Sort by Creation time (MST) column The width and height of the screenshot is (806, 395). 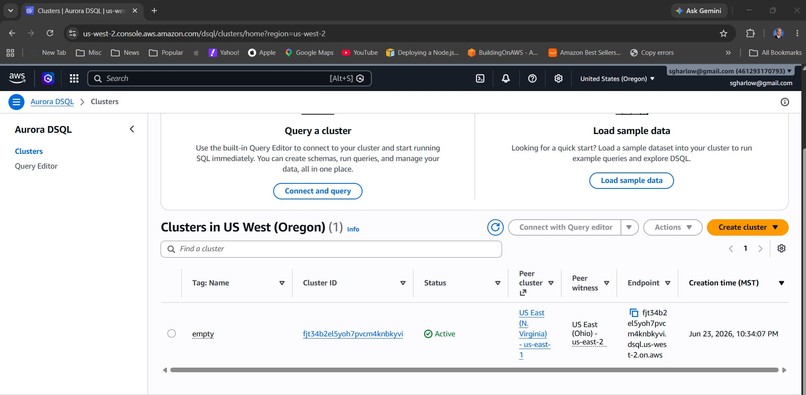tap(781, 283)
